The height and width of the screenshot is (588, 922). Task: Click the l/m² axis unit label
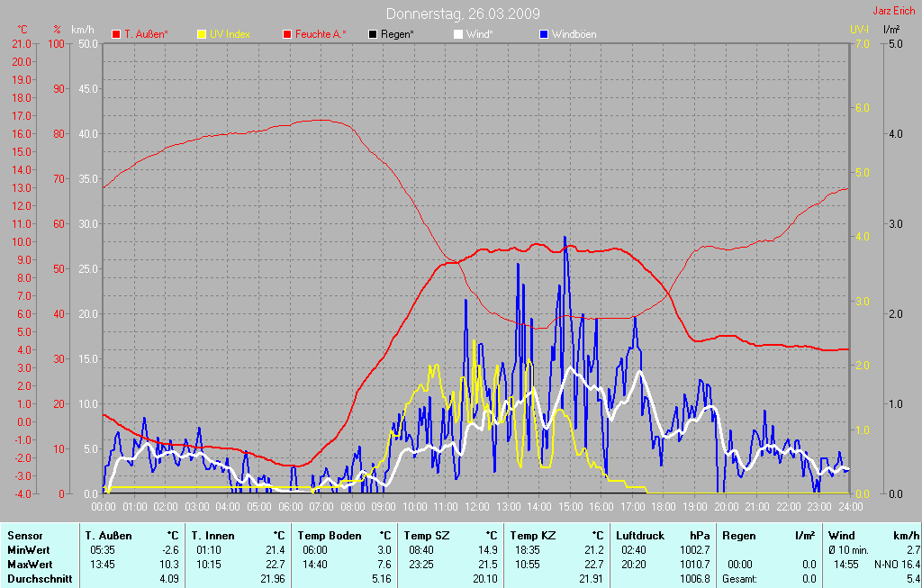(891, 29)
